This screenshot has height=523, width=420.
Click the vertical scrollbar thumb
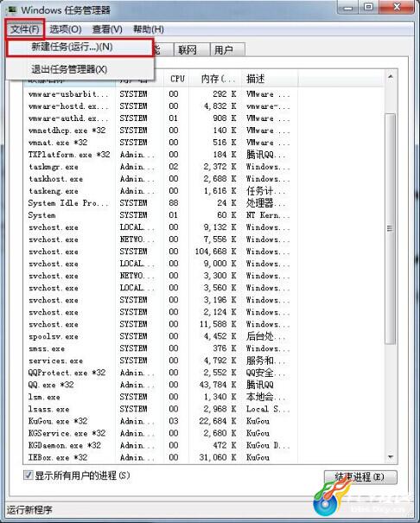coord(391,229)
